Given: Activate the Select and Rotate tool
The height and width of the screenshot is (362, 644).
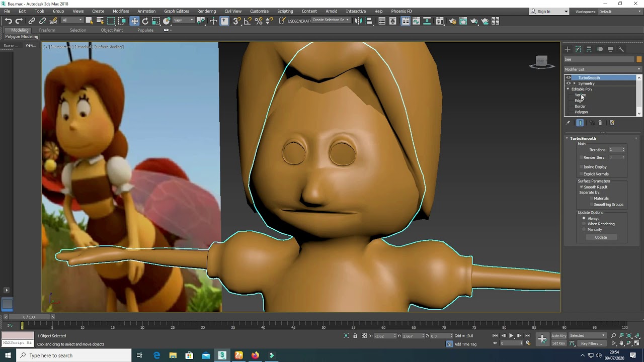Looking at the screenshot, I should pos(145,21).
